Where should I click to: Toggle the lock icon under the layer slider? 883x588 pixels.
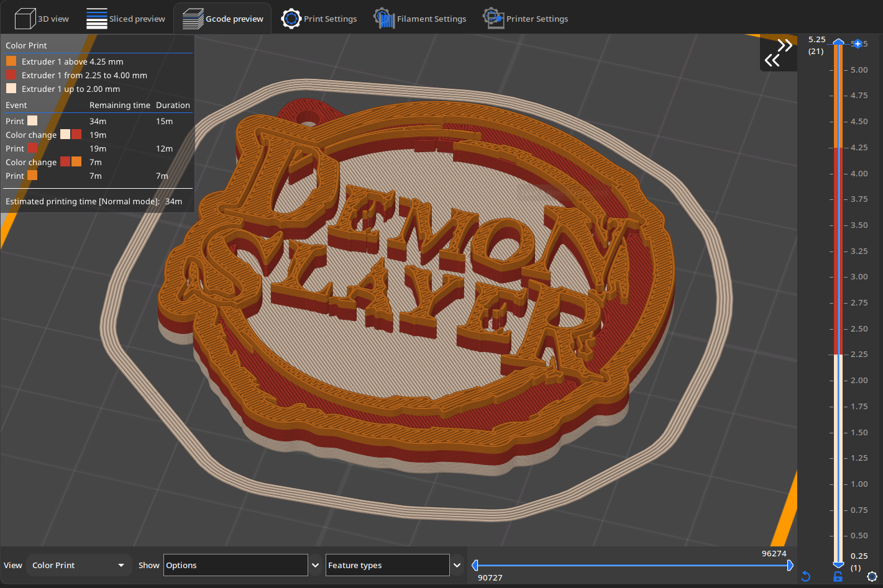(x=838, y=576)
